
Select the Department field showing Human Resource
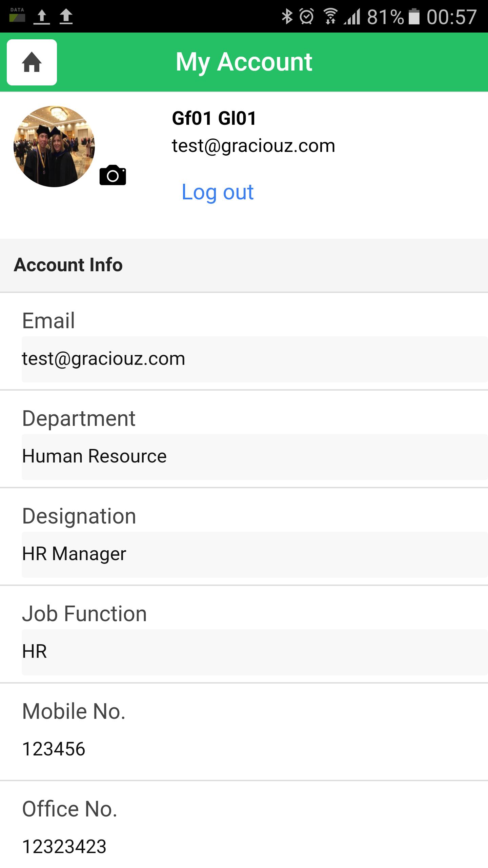tap(255, 457)
